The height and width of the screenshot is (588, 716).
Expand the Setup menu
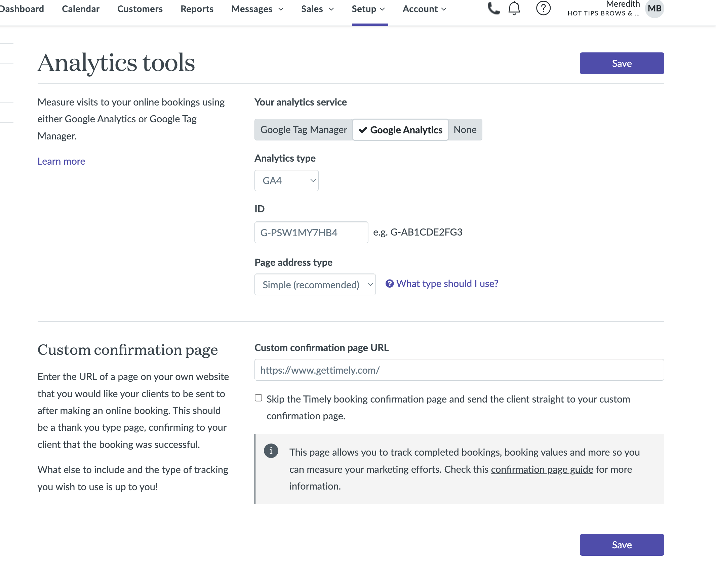(x=368, y=9)
